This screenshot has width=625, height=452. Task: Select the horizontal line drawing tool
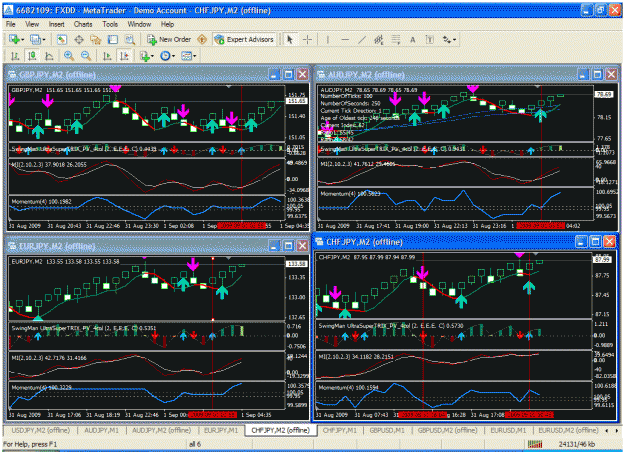coord(345,39)
